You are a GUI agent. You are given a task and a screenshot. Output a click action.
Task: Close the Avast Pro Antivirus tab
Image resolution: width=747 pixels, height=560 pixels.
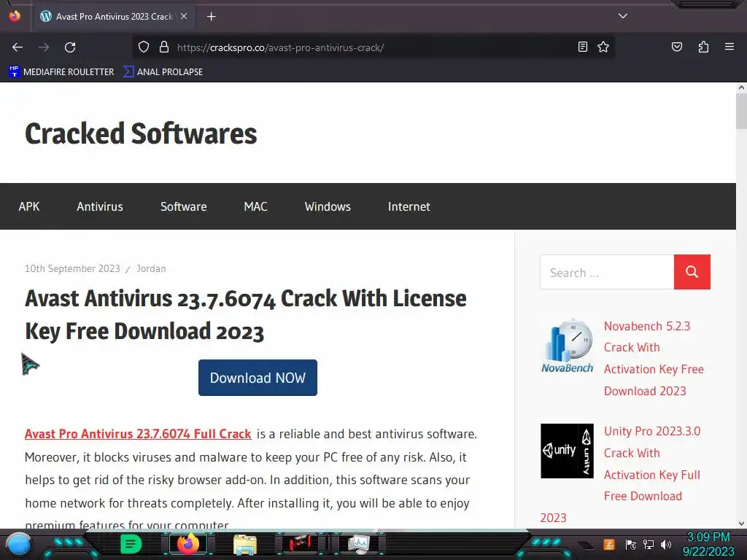coord(184,16)
